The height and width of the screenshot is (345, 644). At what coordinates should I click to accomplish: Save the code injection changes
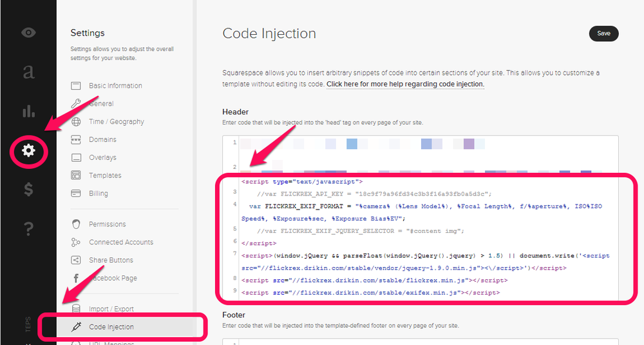(x=603, y=34)
